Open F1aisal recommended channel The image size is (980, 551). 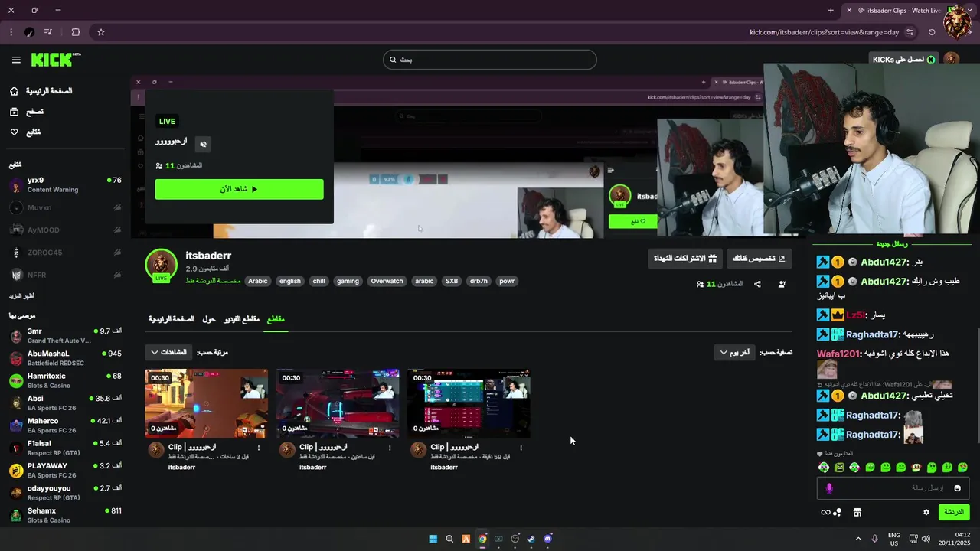tap(65, 448)
